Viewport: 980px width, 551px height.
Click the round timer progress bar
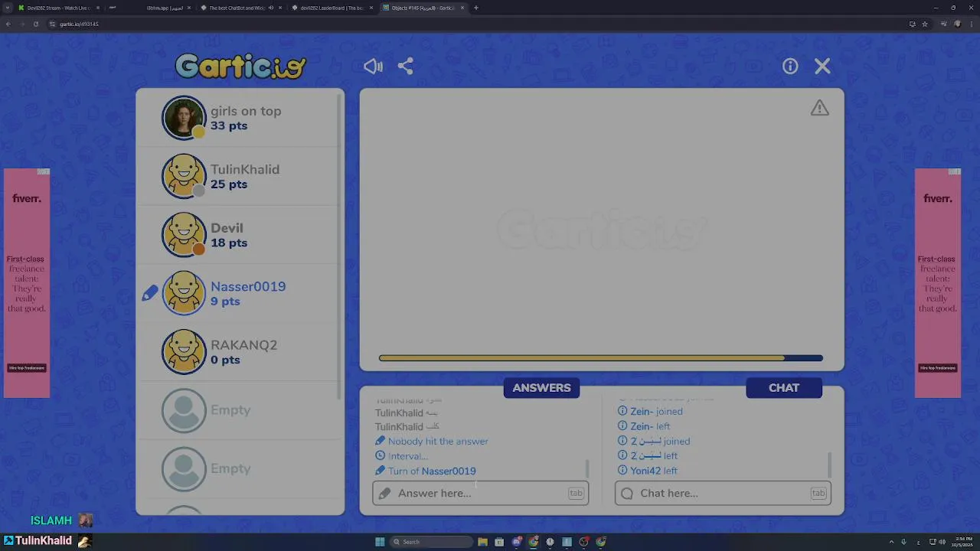click(x=601, y=358)
